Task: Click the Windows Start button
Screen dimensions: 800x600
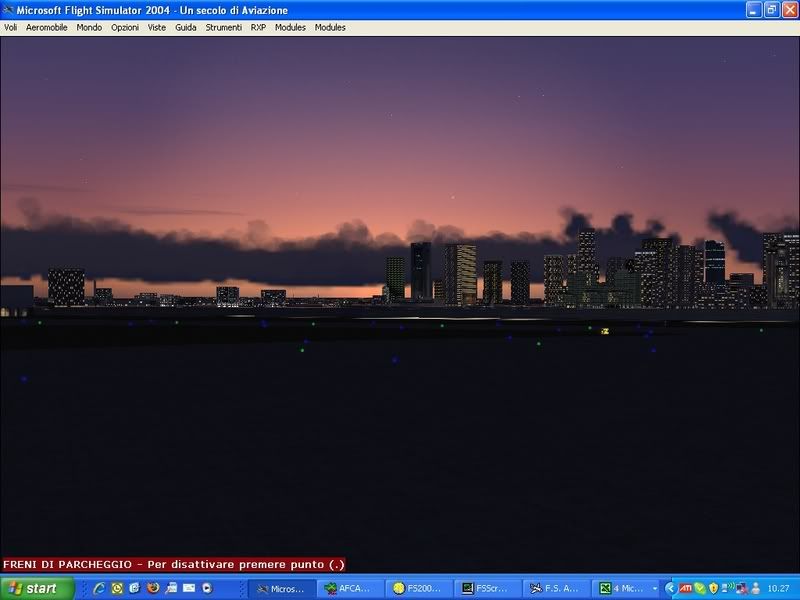Action: (x=37, y=588)
